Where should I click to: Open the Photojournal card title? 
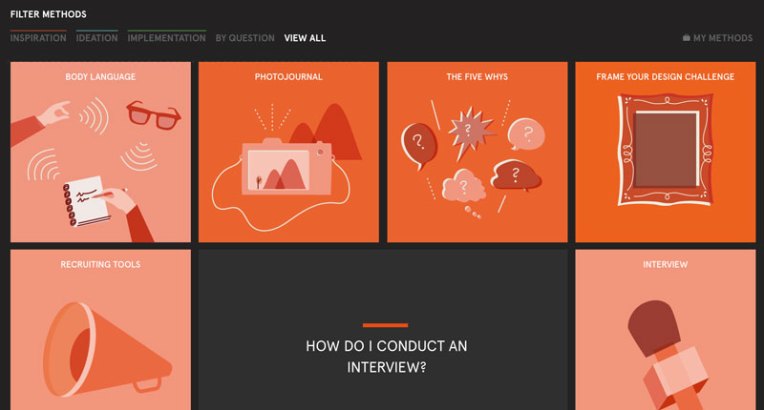[288, 77]
